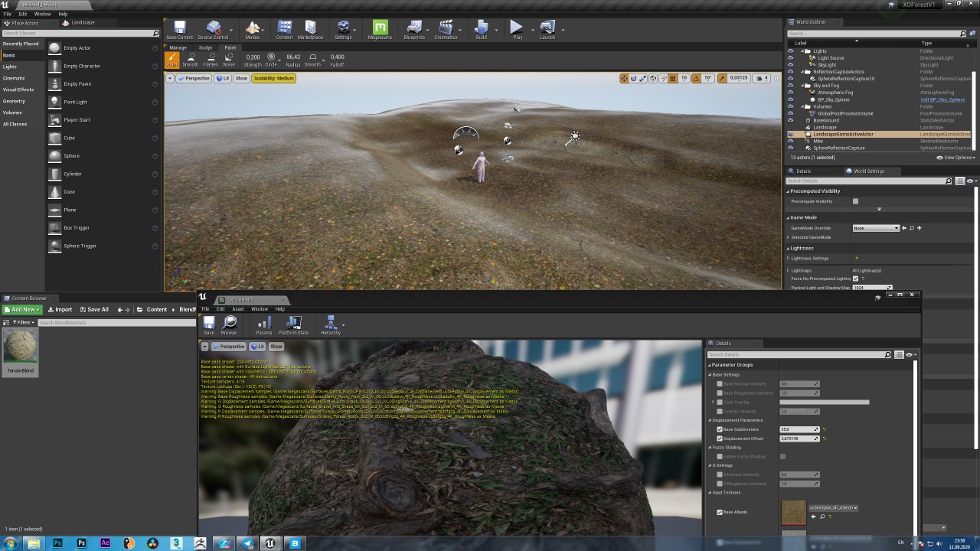980x551 pixels.
Task: Click Play to start simulation
Action: [518, 30]
